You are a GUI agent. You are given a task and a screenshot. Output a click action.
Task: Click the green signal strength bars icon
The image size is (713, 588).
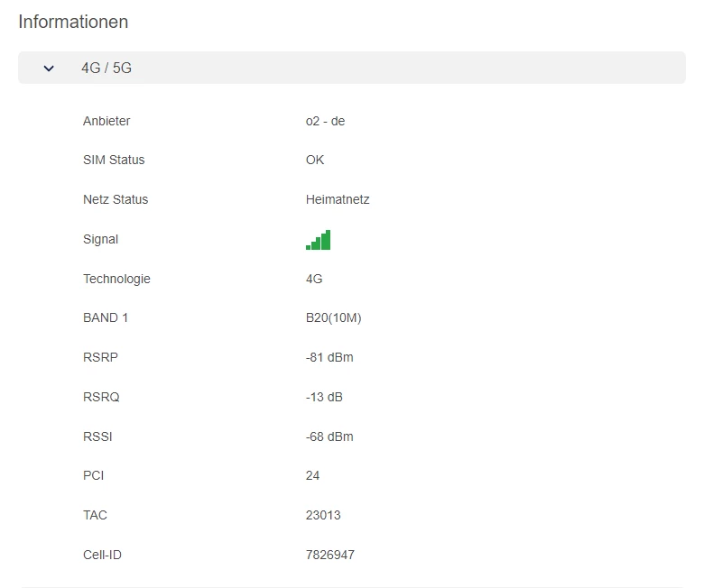point(318,240)
